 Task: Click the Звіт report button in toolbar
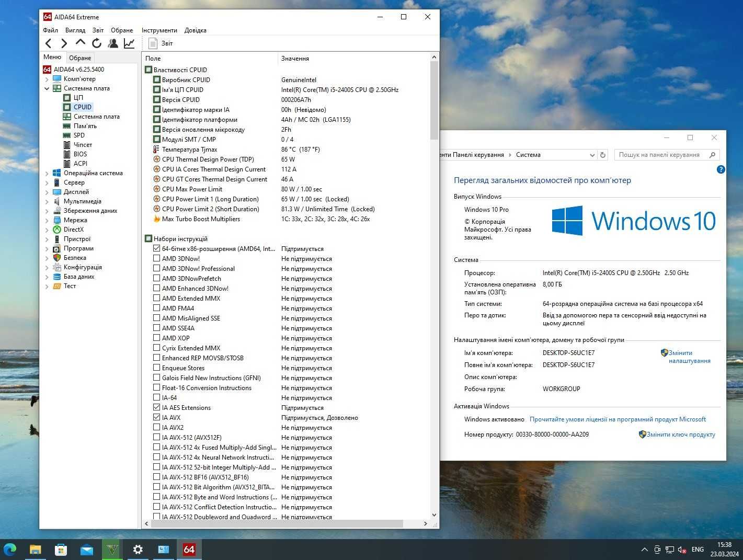pyautogui.click(x=161, y=43)
